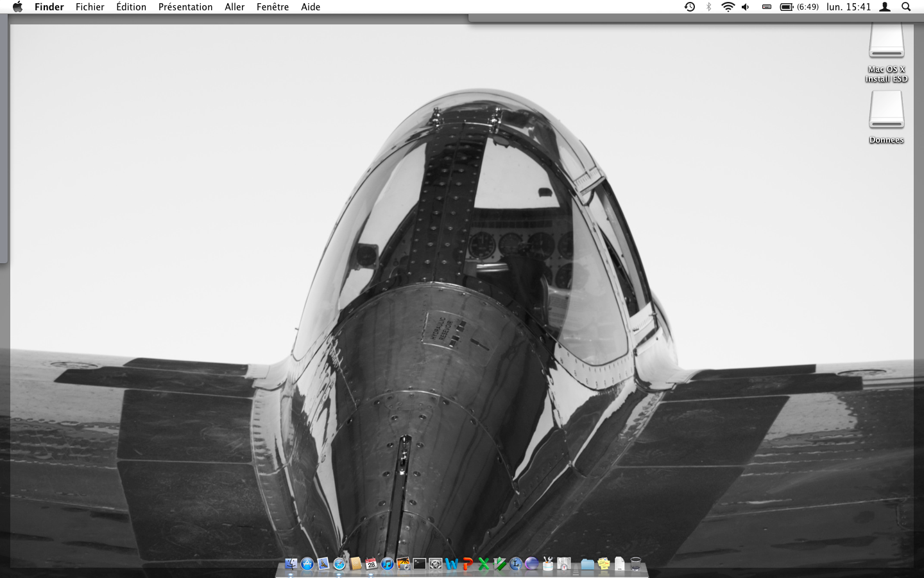Open the Fichier menu

[90, 7]
